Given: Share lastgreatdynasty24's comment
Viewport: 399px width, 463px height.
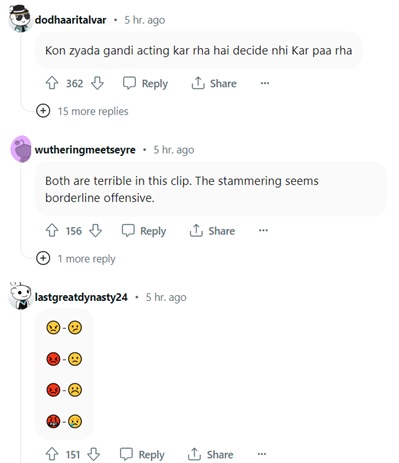Looking at the screenshot, I should click(210, 454).
